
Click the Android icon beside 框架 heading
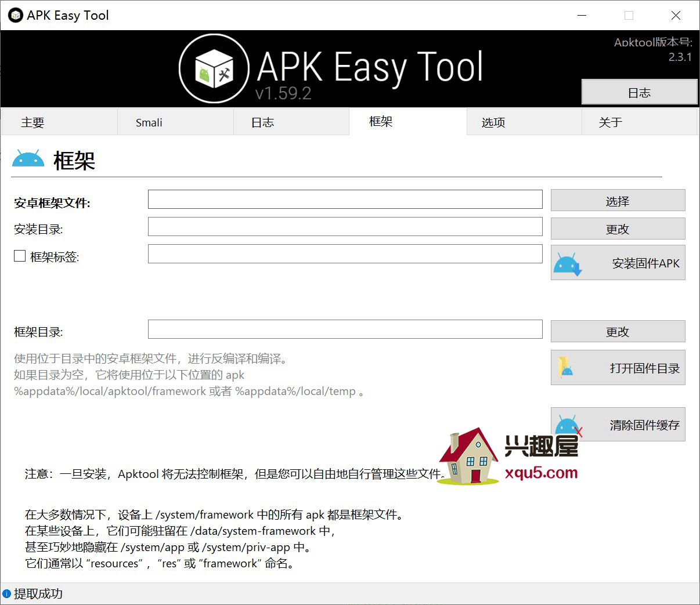click(28, 159)
